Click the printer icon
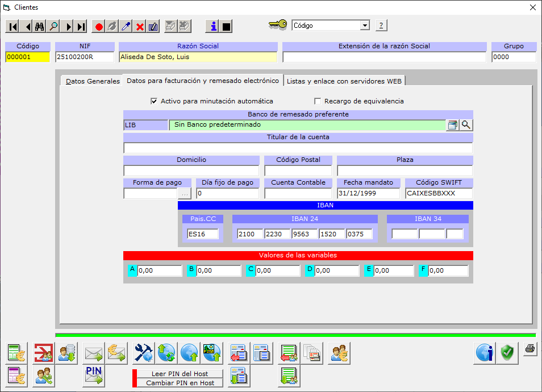 click(530, 349)
